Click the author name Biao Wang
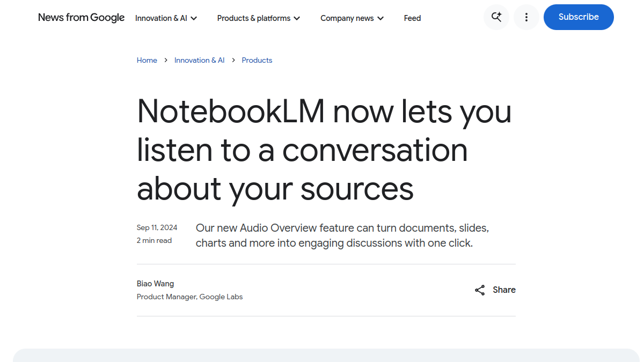Screen dimensions: 644x362 (155, 284)
